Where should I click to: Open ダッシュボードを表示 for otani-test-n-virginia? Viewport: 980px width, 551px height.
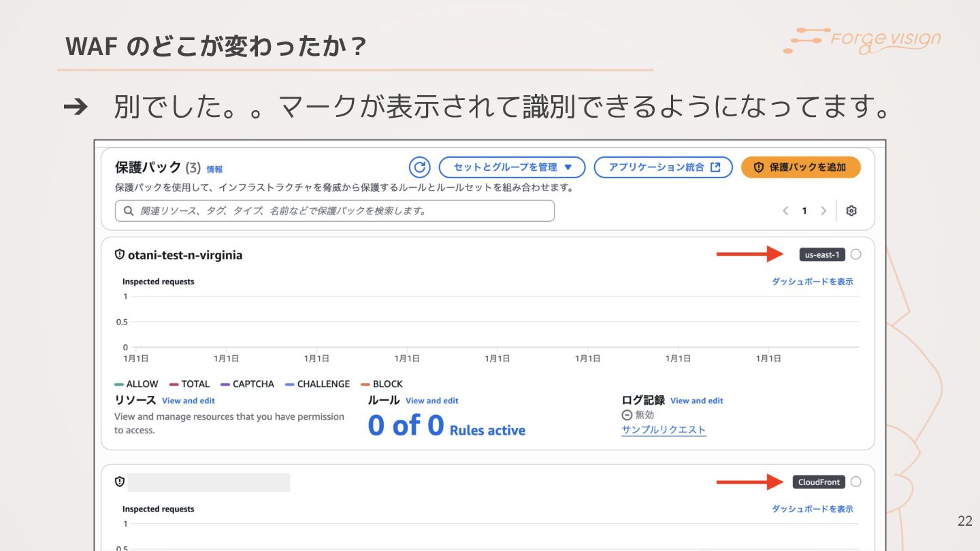coord(812,282)
